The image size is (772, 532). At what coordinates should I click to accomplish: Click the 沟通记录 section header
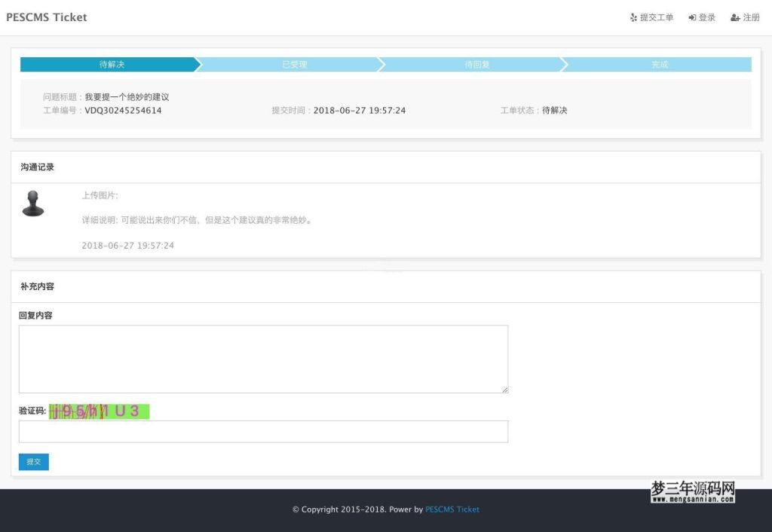(36, 167)
